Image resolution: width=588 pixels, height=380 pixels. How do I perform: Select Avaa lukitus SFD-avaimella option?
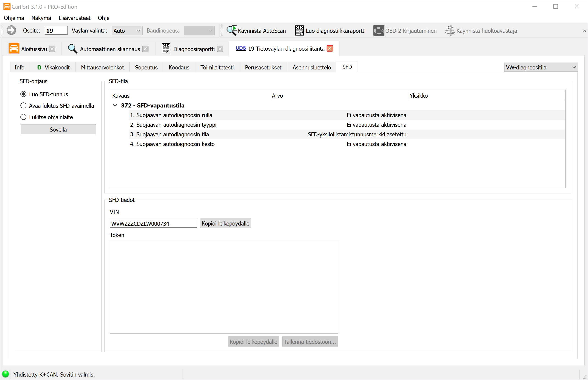point(23,106)
